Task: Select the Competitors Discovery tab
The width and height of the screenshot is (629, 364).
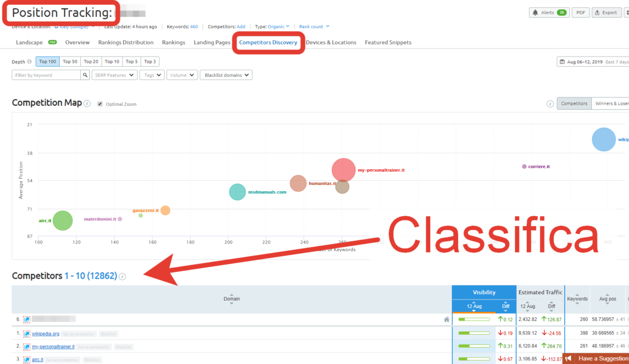Action: click(268, 42)
